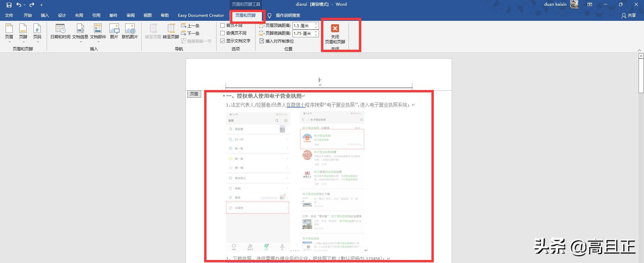The image size is (644, 263).
Task: Switch to the Insert ribbon tab
Action: point(45,15)
